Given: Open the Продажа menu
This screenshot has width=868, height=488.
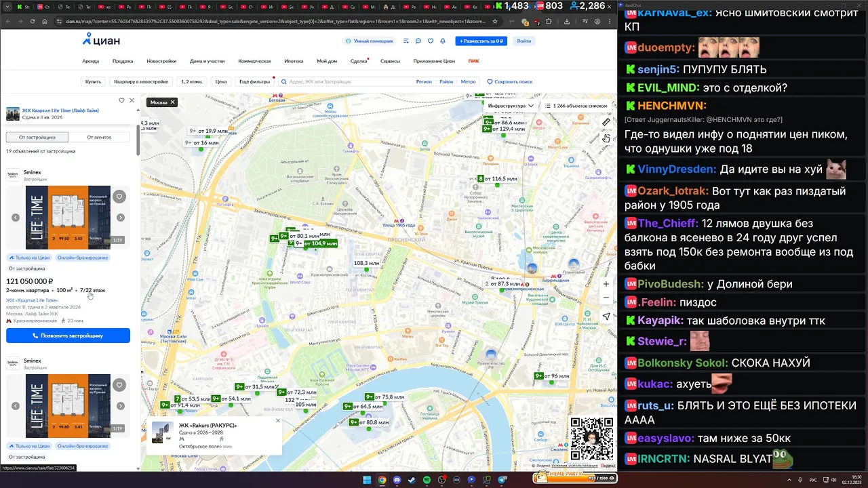Looking at the screenshot, I should coord(123,61).
